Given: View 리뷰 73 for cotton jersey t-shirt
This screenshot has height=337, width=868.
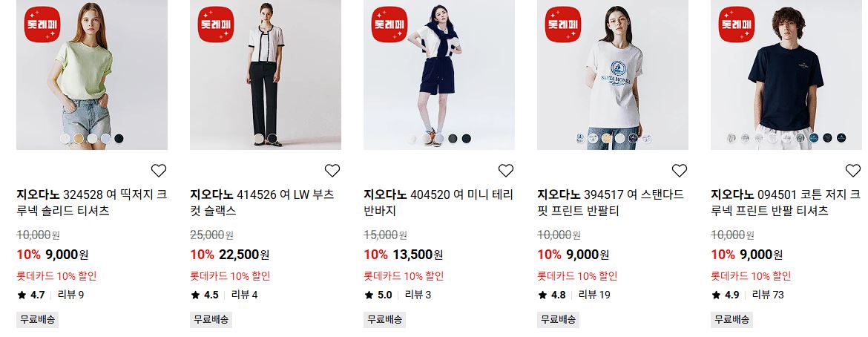Looking at the screenshot, I should pos(768,295).
